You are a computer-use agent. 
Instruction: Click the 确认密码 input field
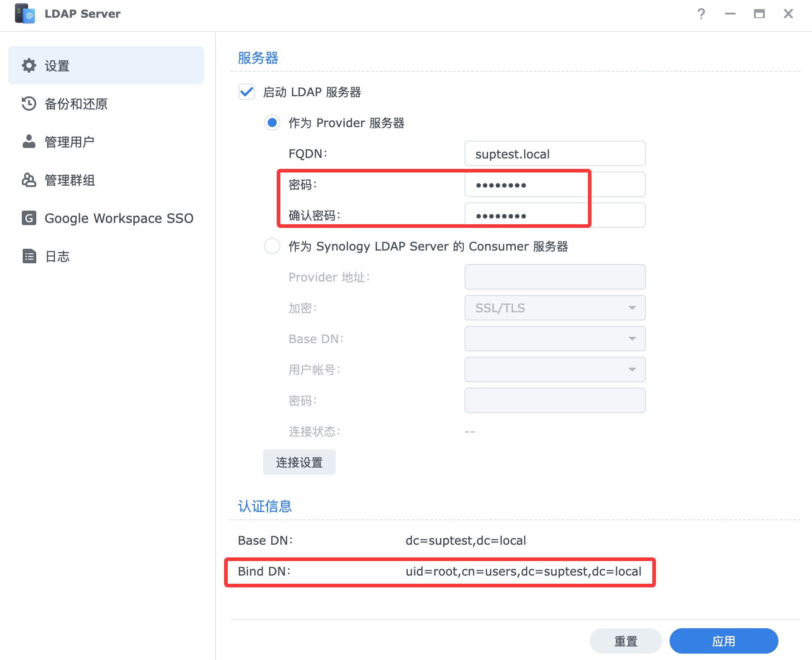555,215
